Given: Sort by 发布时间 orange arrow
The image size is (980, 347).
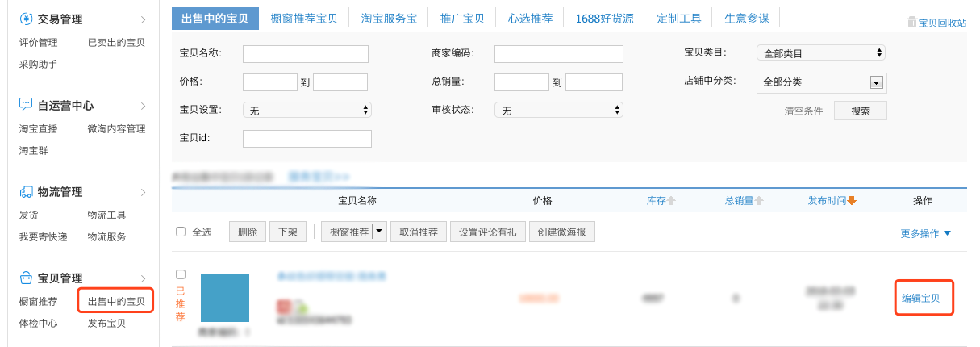Looking at the screenshot, I should (852, 201).
